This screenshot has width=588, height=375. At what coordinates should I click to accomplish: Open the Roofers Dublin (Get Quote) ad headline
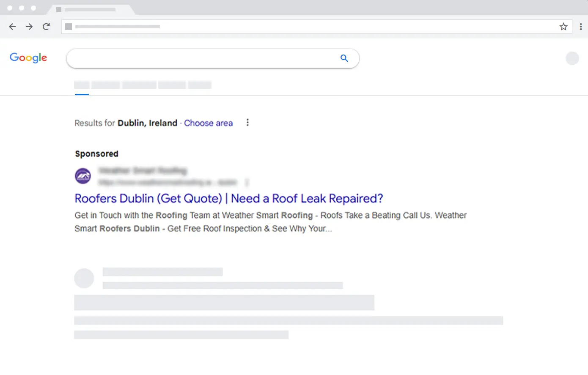(228, 198)
